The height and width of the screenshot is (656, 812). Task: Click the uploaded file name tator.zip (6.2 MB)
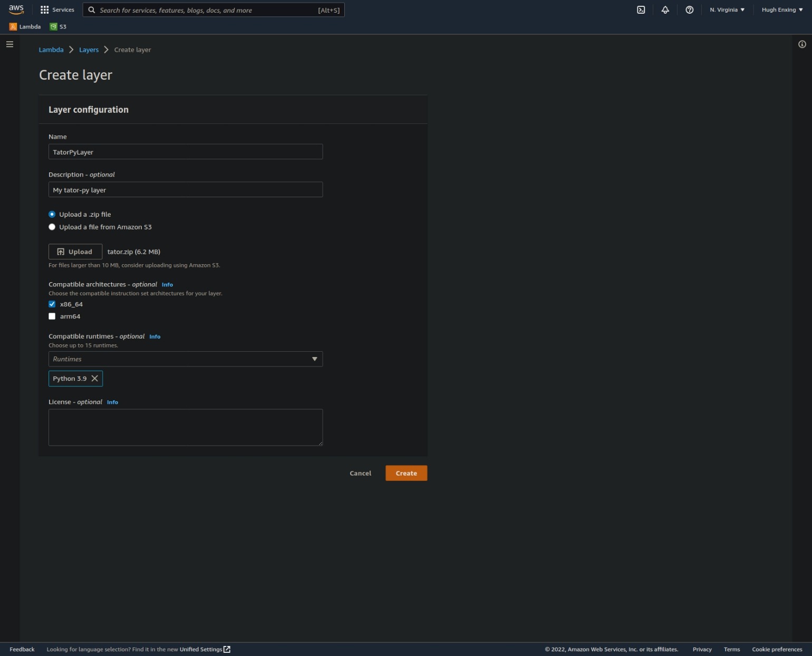[134, 252]
